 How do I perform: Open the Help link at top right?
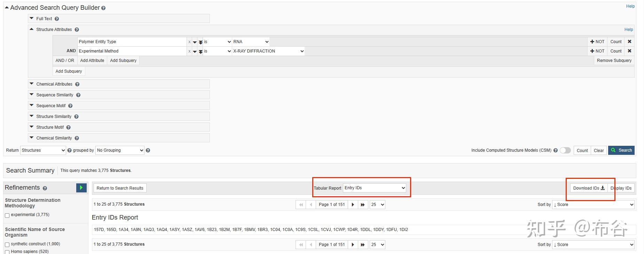click(630, 6)
